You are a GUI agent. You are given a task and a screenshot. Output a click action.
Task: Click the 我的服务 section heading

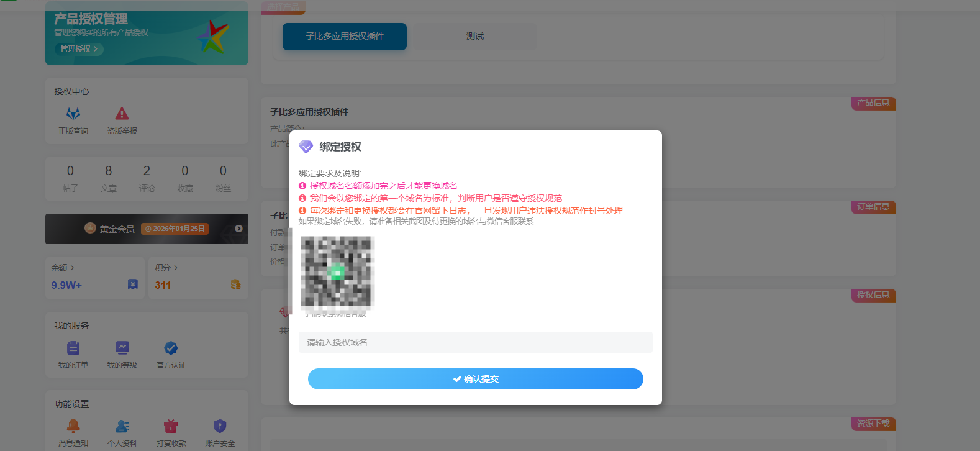pyautogui.click(x=71, y=326)
